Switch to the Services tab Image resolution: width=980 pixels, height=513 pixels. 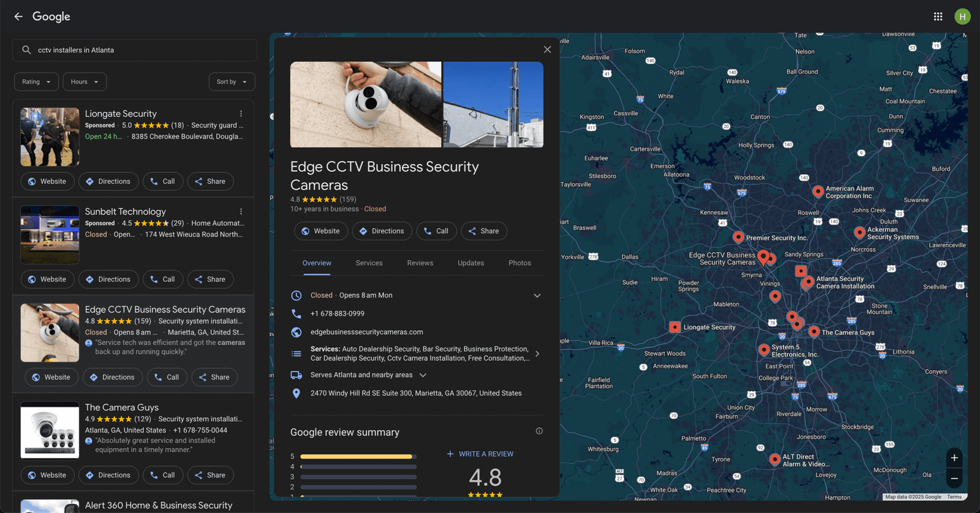pyautogui.click(x=369, y=263)
